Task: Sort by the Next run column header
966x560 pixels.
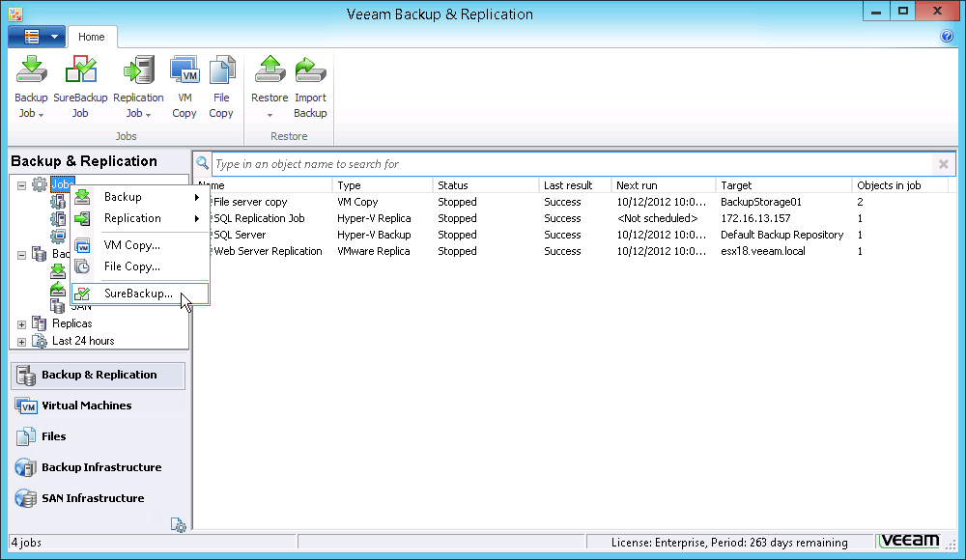Action: [x=664, y=185]
